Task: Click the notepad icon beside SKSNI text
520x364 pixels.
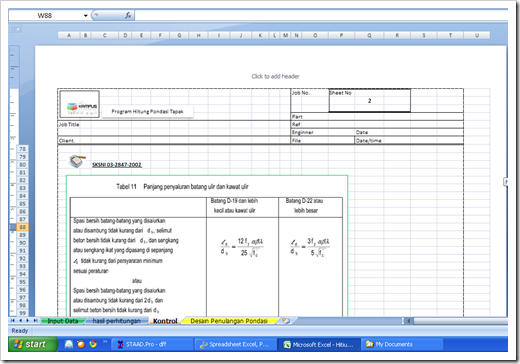Action: pos(77,161)
